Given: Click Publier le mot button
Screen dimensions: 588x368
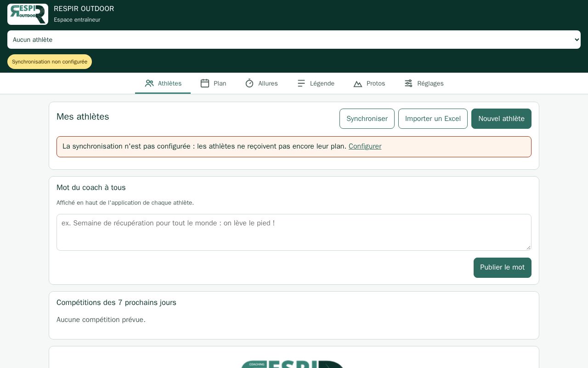Looking at the screenshot, I should point(502,267).
